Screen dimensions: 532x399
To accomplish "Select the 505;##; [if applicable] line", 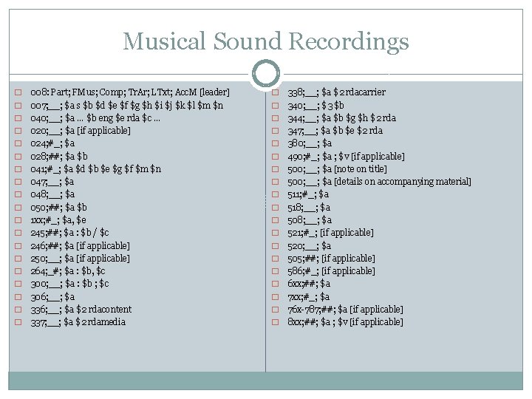I will tap(332, 259).
